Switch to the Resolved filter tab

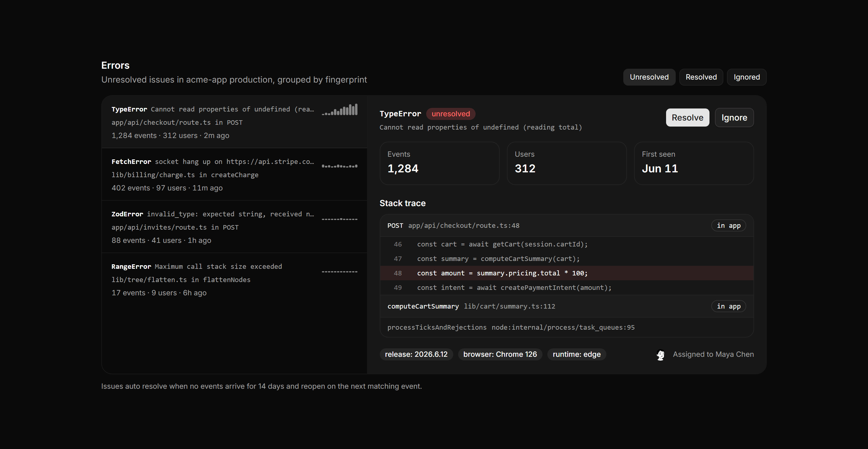point(701,77)
